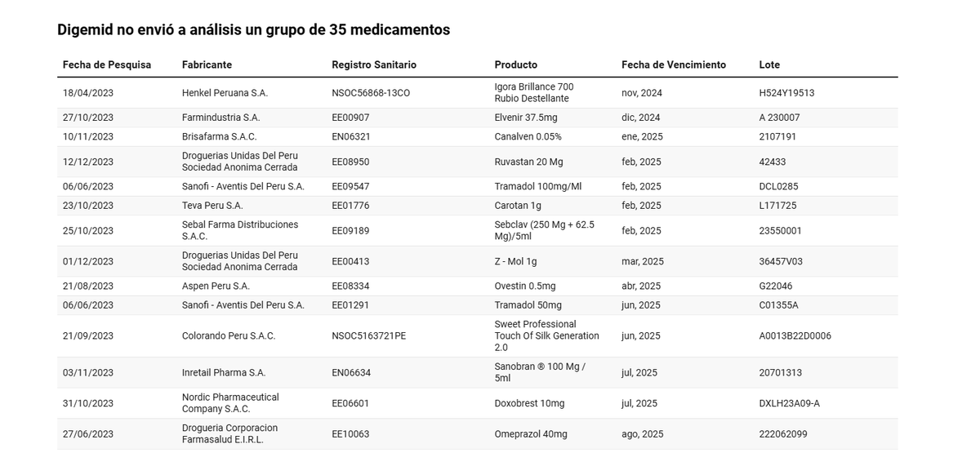Select expiry cell 'dic, 2024'

(x=641, y=118)
